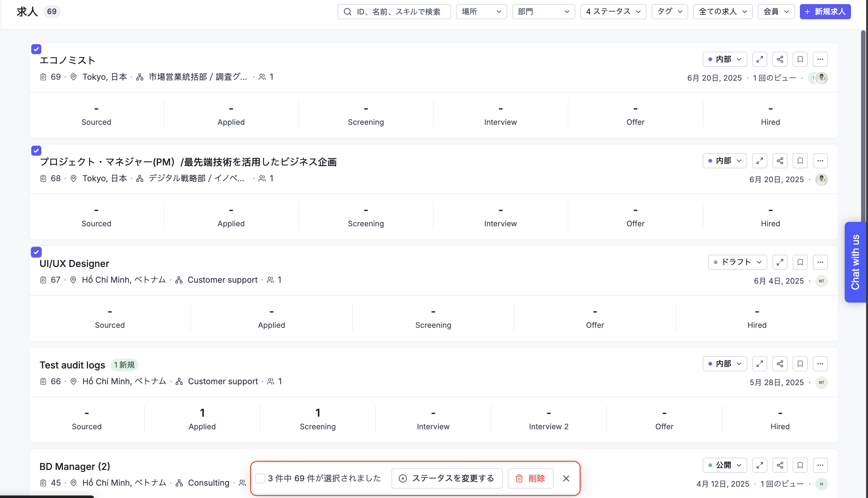
Task: Open Applied stage in Test audit logs
Action: click(202, 419)
